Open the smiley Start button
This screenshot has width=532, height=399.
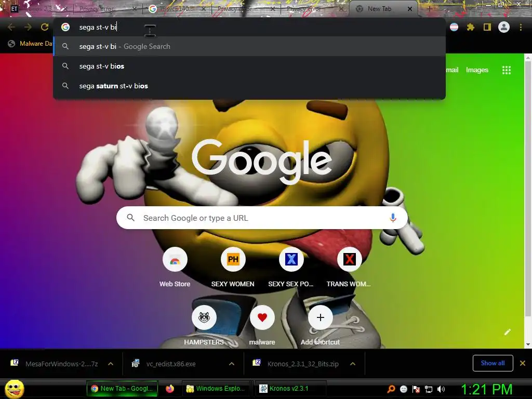[x=15, y=389]
